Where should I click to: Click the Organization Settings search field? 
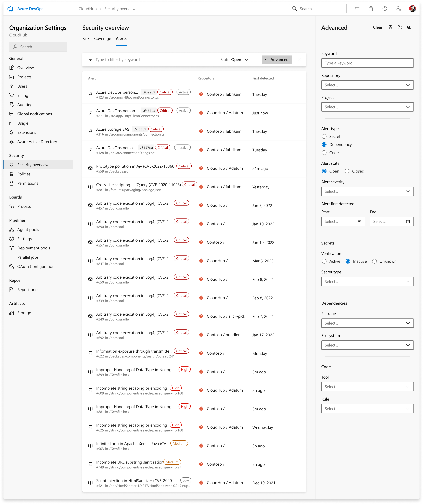tap(38, 47)
